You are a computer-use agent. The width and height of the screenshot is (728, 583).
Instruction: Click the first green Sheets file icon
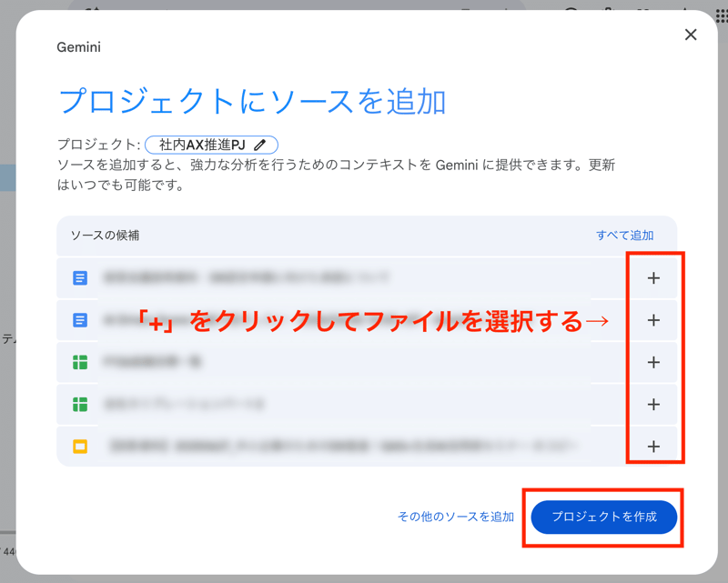pyautogui.click(x=80, y=362)
